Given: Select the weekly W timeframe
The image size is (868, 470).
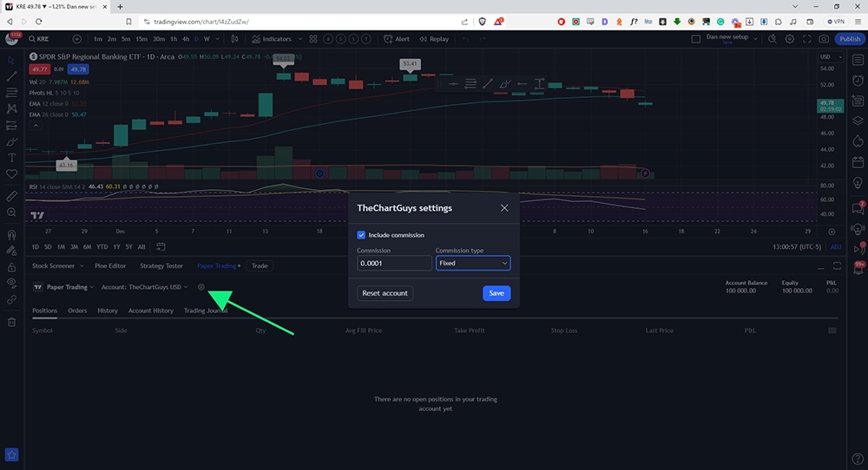Looking at the screenshot, I should pos(207,39).
